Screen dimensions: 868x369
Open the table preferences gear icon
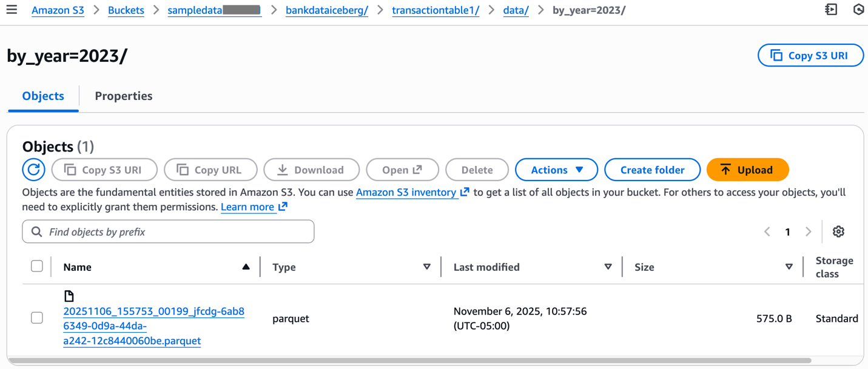point(838,231)
